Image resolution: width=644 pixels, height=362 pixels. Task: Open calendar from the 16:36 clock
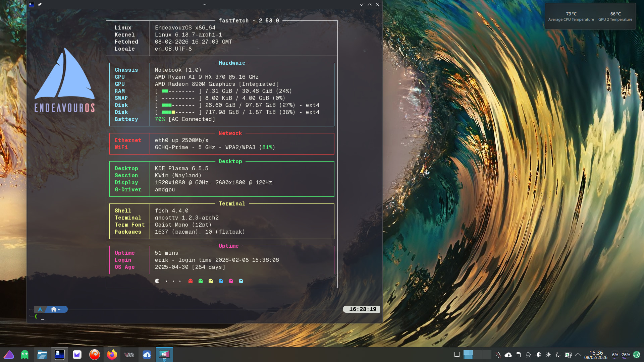(x=596, y=355)
